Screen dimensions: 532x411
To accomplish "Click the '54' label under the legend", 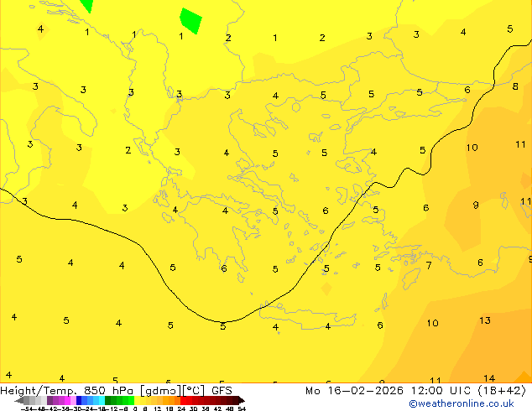I will click(242, 409).
